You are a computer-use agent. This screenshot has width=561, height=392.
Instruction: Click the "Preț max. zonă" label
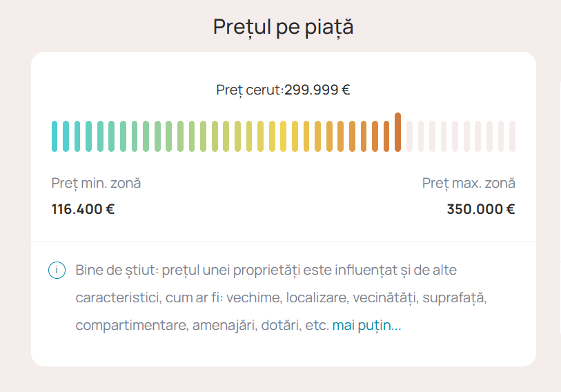pyautogui.click(x=469, y=183)
